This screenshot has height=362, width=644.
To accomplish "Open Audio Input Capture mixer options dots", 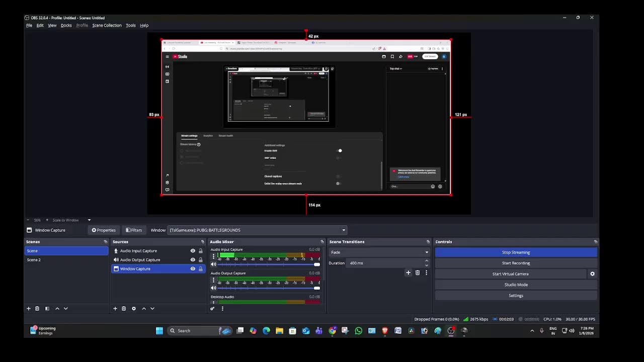I will [x=213, y=256].
